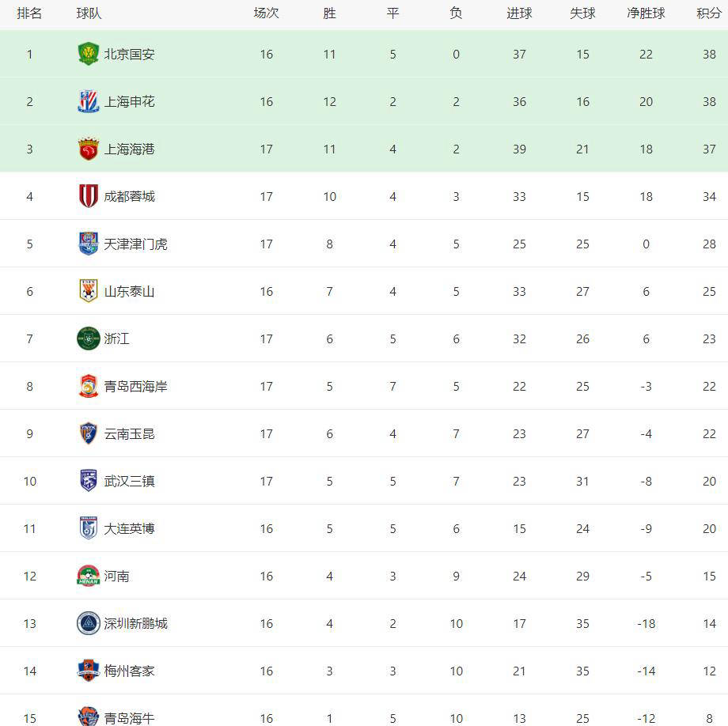Sort by the 积分 column header

[708, 13]
